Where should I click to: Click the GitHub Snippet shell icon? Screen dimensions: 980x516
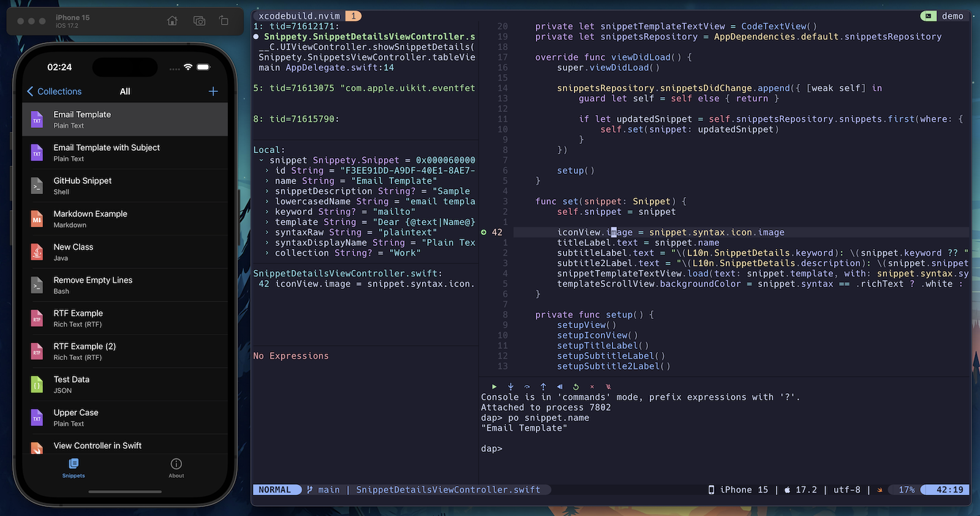point(37,185)
